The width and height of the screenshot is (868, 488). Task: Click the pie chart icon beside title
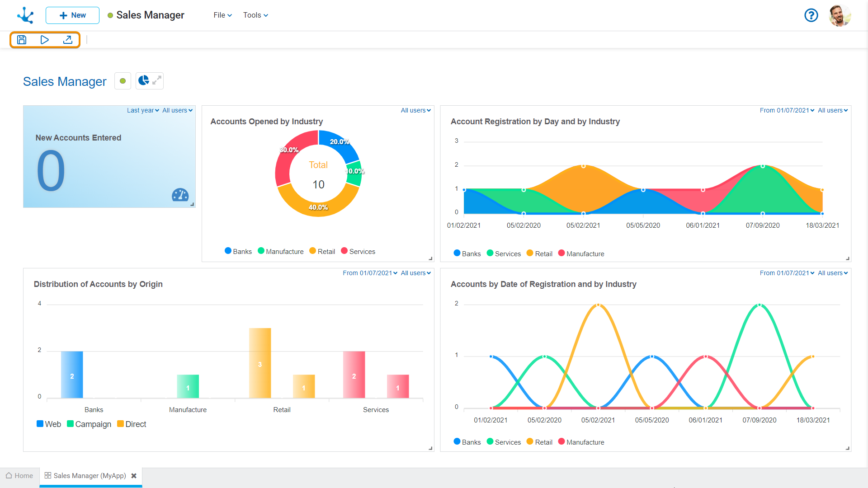[144, 80]
